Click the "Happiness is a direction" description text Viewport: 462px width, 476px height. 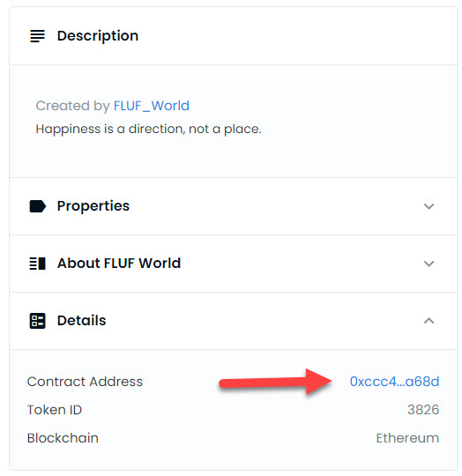[148, 129]
